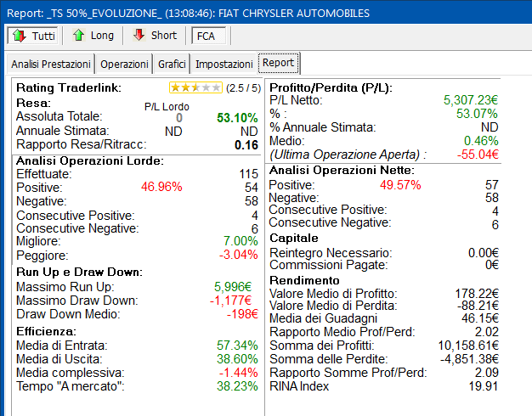Click the 49.57% net positive percentage
532x416 pixels.
point(400,185)
